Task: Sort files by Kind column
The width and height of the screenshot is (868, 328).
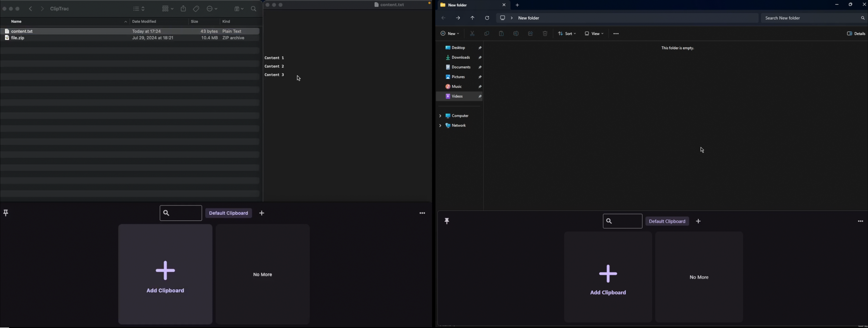Action: pos(226,22)
